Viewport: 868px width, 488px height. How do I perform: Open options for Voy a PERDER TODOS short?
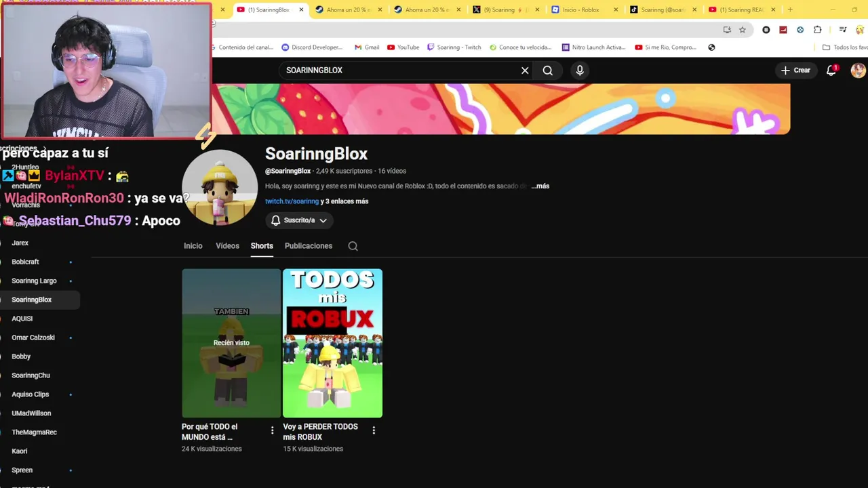[374, 430]
